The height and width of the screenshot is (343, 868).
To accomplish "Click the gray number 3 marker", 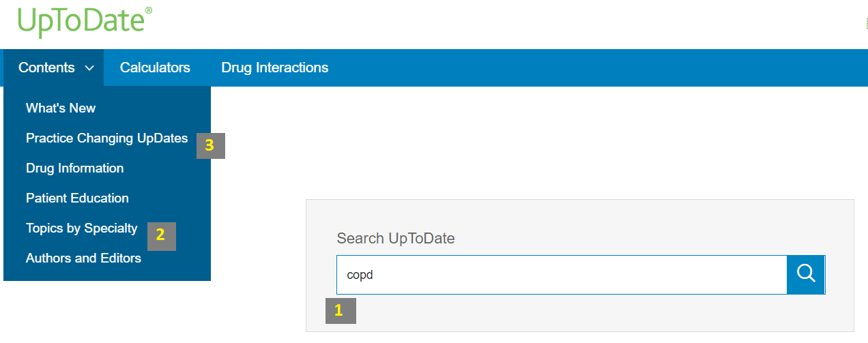I will tap(210, 145).
